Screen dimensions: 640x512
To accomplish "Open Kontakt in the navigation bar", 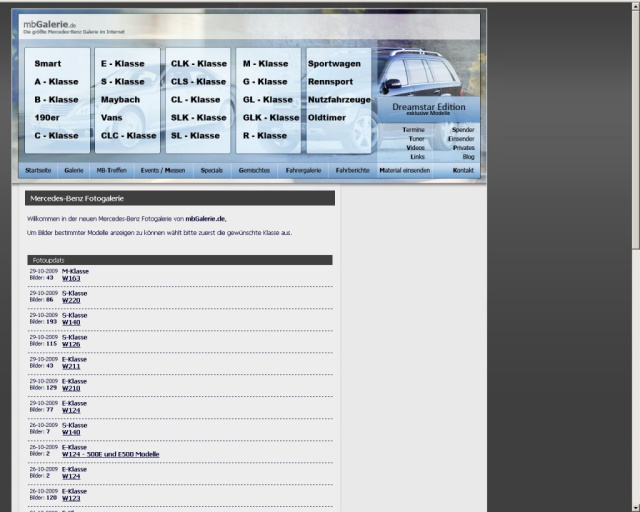I will tap(463, 170).
